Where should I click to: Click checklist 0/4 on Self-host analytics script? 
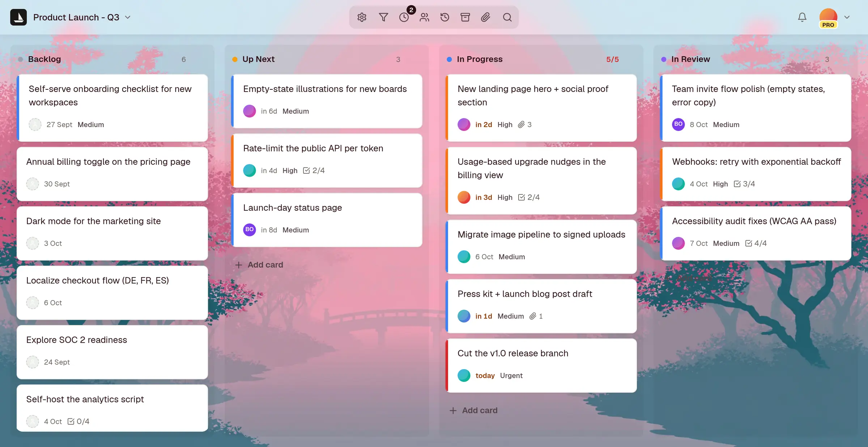point(78,421)
